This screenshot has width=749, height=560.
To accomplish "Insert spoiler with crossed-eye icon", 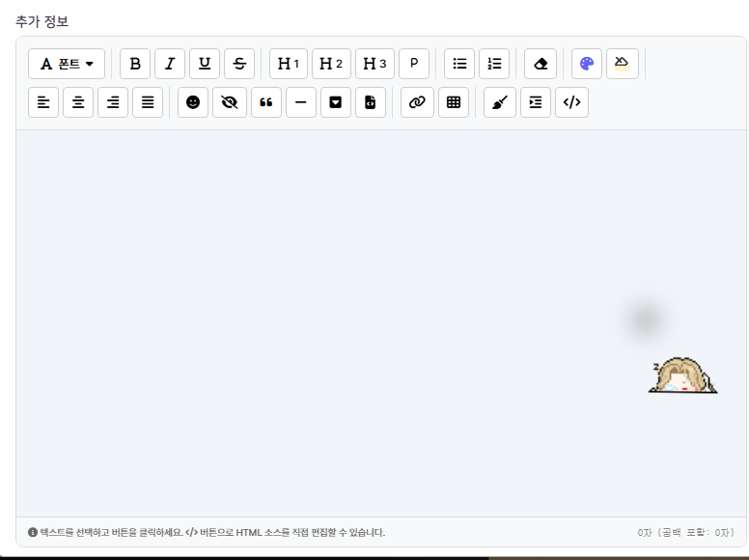I will 229,102.
